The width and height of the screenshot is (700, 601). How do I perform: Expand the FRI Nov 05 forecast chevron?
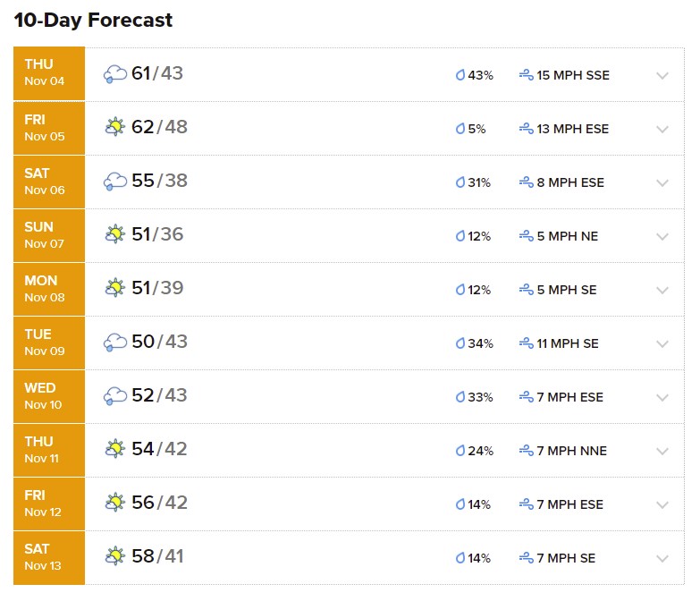pyautogui.click(x=662, y=129)
